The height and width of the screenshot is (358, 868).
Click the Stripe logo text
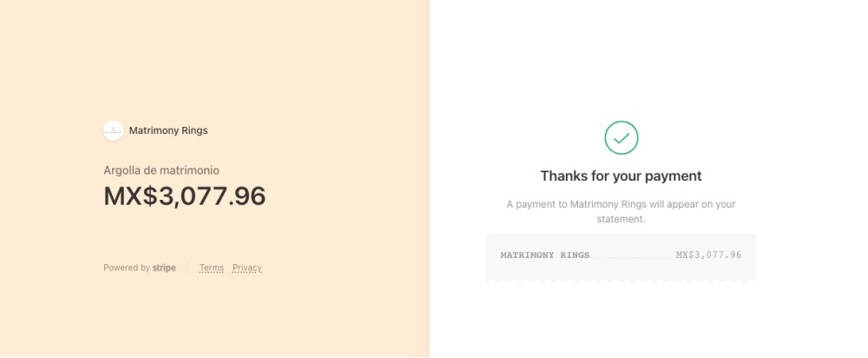[164, 268]
